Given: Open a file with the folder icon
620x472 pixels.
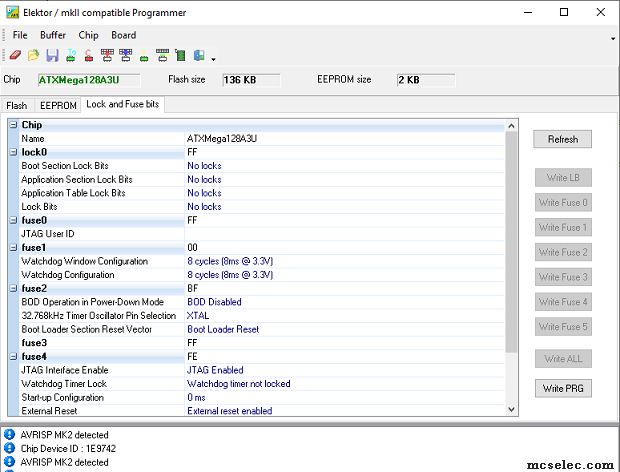Looking at the screenshot, I should pyautogui.click(x=34, y=55).
